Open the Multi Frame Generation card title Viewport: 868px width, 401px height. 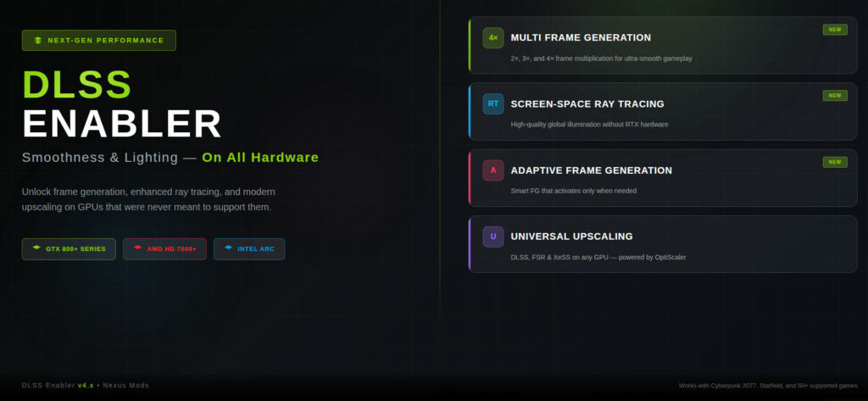click(581, 37)
